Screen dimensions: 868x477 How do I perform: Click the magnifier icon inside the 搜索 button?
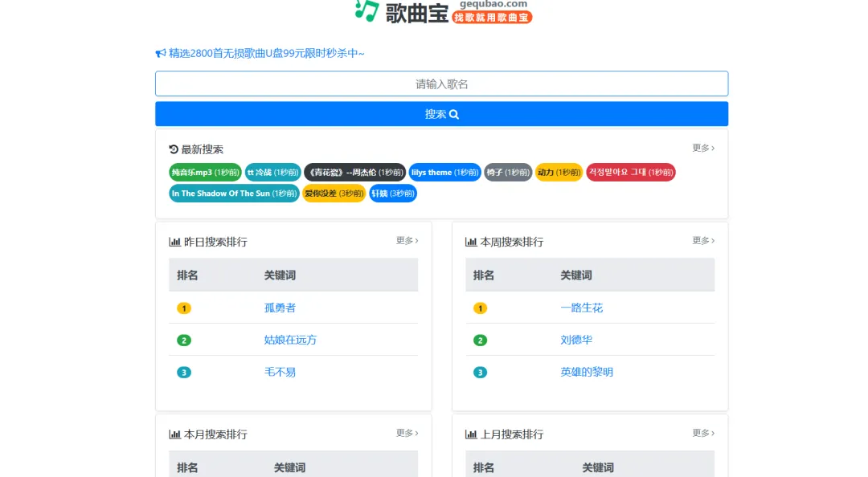[453, 113]
